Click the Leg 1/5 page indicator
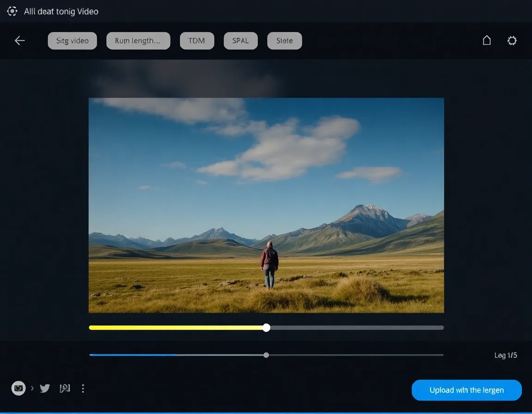The height and width of the screenshot is (414, 532). [505, 355]
